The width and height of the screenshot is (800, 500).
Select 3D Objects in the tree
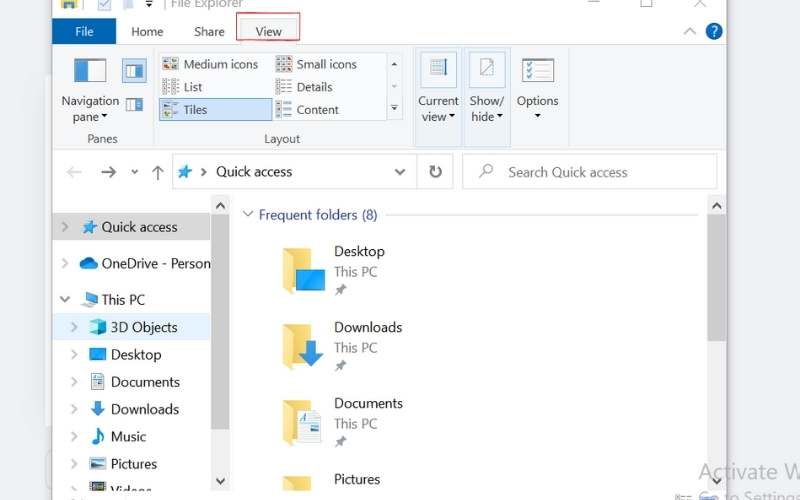tap(134, 328)
